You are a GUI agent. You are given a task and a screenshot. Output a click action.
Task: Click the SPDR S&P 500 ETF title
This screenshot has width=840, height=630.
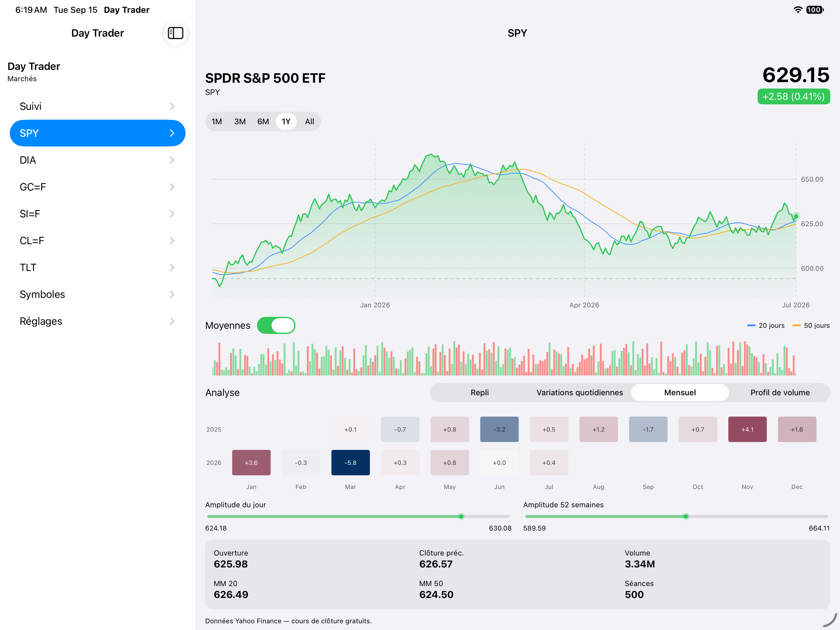(265, 78)
